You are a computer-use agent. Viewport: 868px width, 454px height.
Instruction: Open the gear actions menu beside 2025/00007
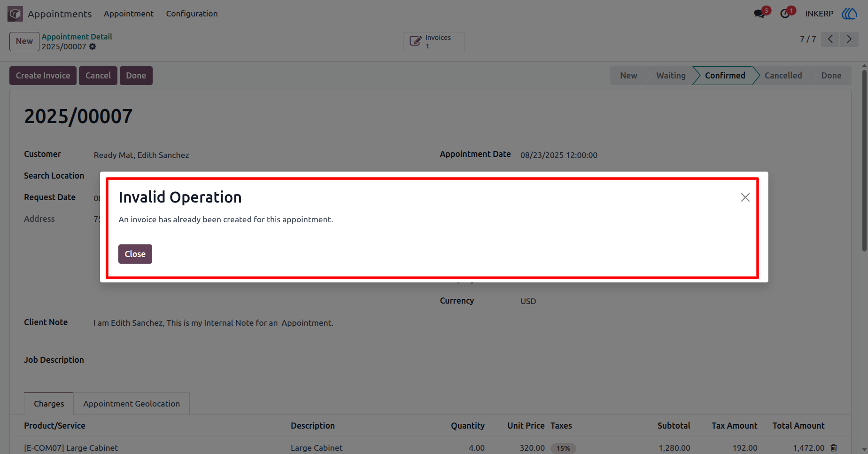pos(93,47)
